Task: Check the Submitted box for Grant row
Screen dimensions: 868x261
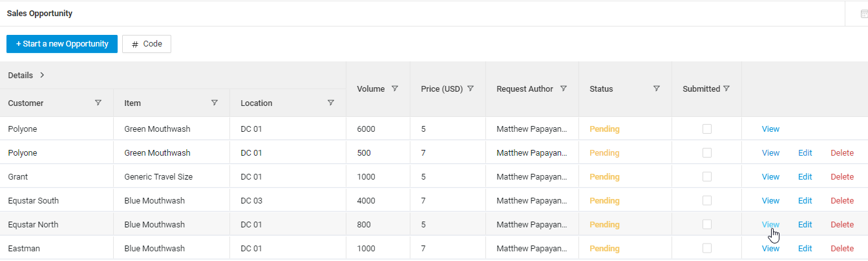Action: point(707,177)
